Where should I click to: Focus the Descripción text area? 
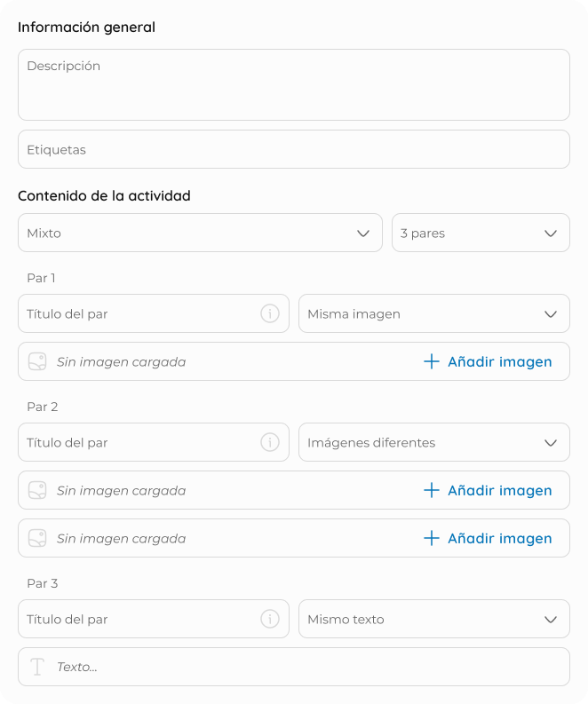294,85
